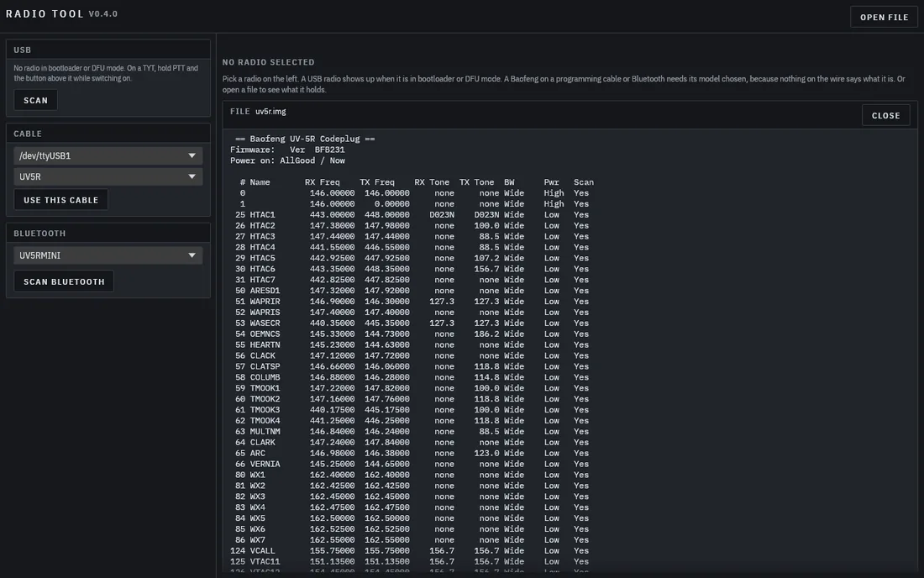Select channel 125 VTAC11 row
The width and height of the screenshot is (924, 578).
(x=412, y=561)
